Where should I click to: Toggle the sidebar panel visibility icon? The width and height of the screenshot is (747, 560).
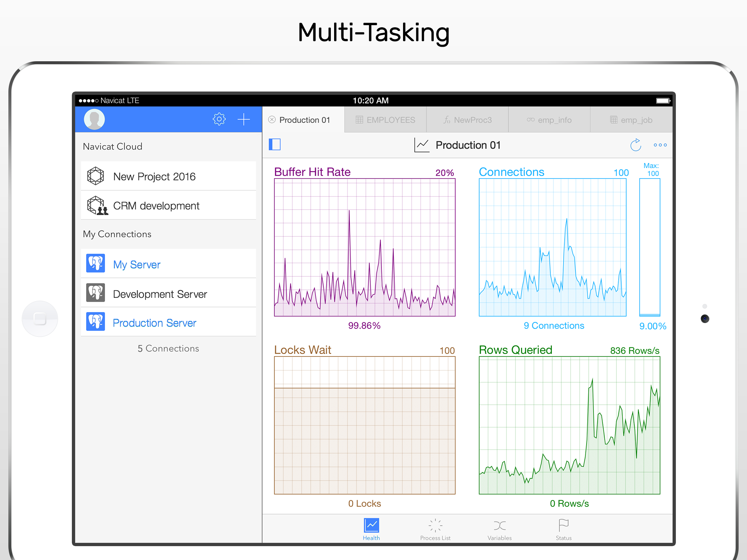(x=275, y=145)
